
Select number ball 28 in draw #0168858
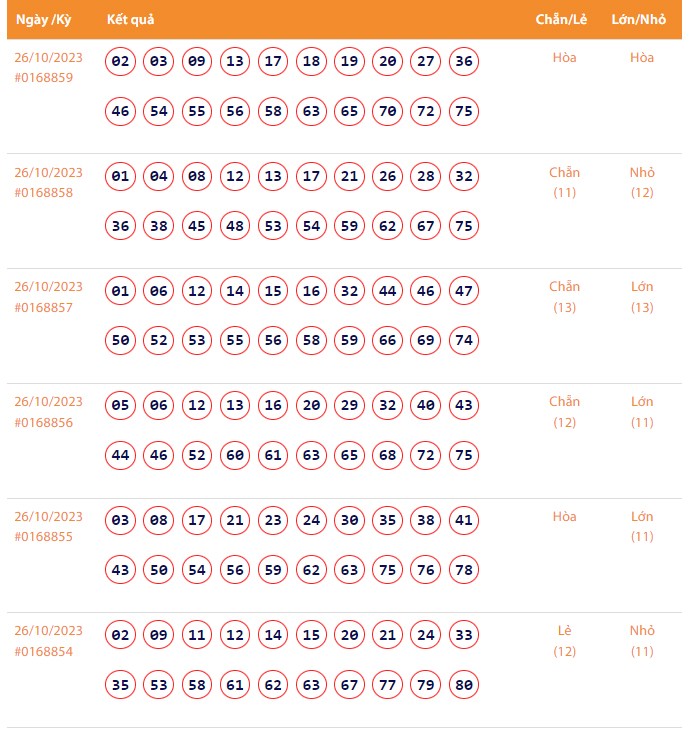(x=426, y=177)
